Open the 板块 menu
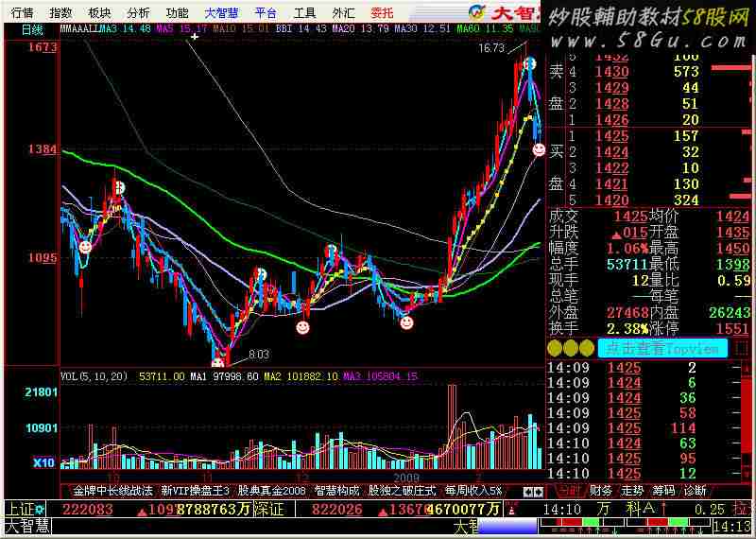 coord(100,12)
